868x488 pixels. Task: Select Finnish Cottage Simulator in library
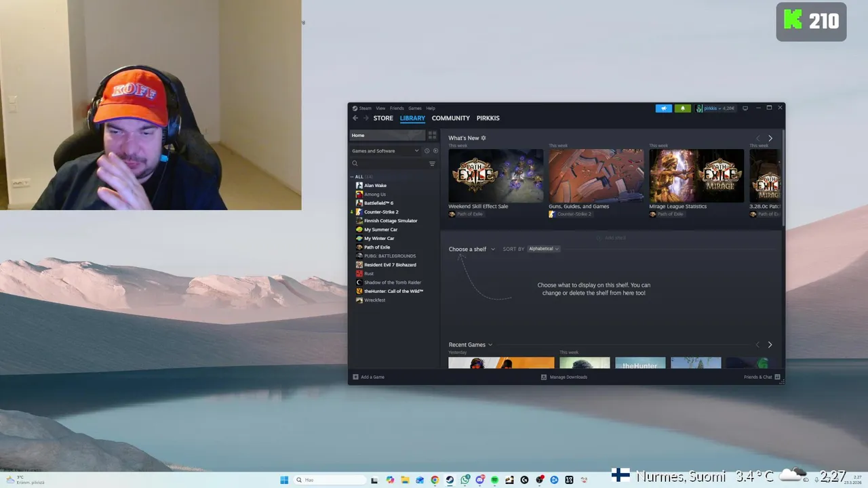[x=391, y=221]
